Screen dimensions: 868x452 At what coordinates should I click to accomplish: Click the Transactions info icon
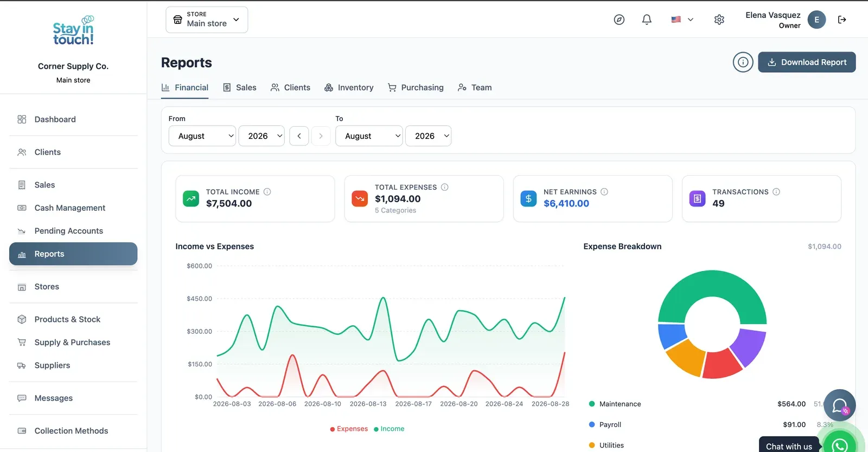(776, 192)
